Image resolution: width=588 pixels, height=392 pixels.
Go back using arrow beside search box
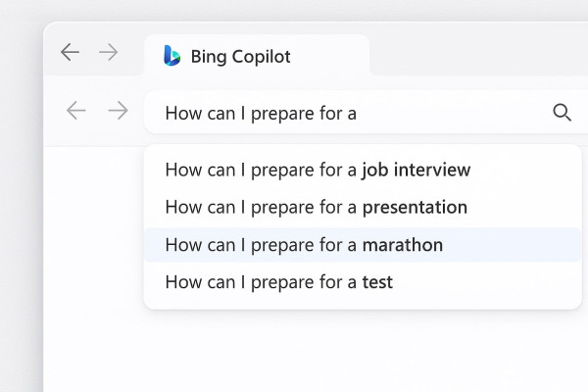coord(75,112)
